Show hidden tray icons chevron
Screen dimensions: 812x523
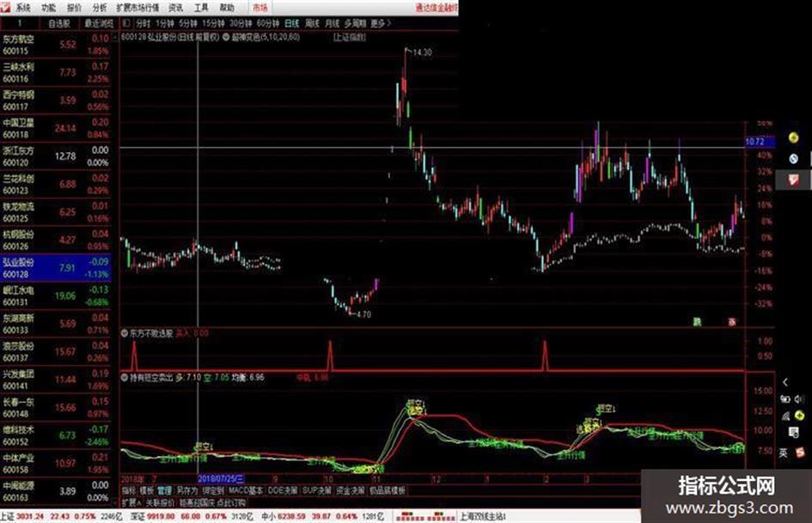pos(785,382)
